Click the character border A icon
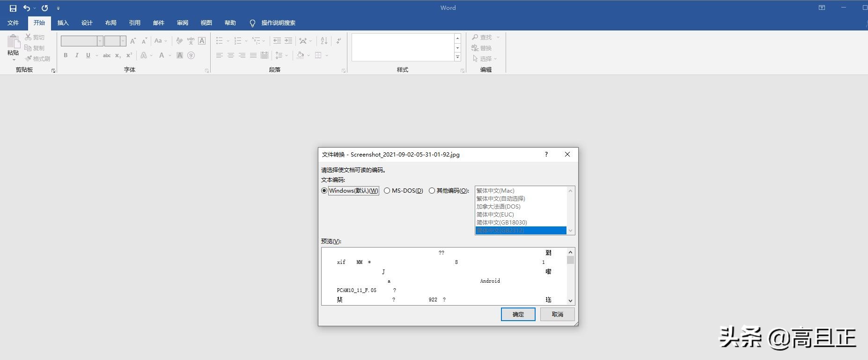The width and height of the screenshot is (868, 360). [x=202, y=41]
